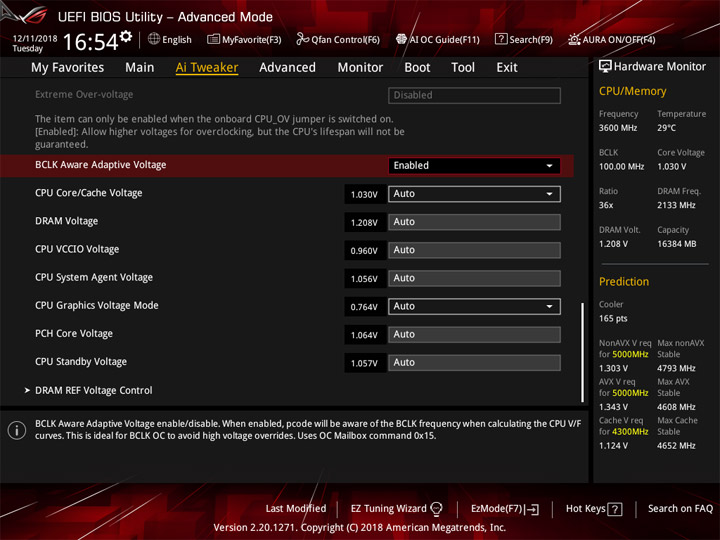Switch to the Main tab
This screenshot has width=720, height=540.
140,68
